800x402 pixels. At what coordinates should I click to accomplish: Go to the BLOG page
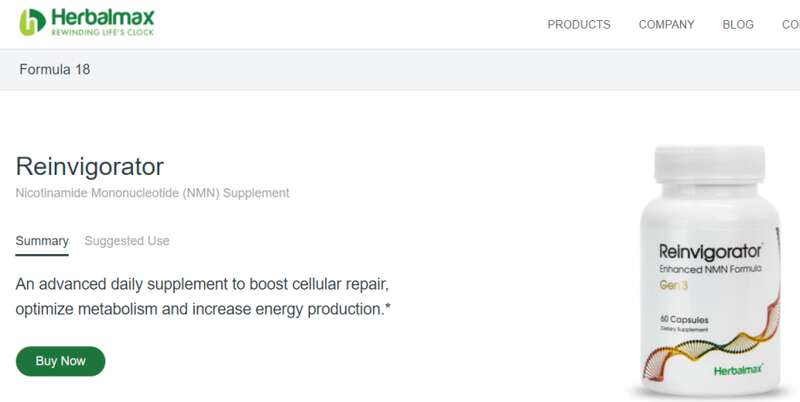click(x=738, y=24)
